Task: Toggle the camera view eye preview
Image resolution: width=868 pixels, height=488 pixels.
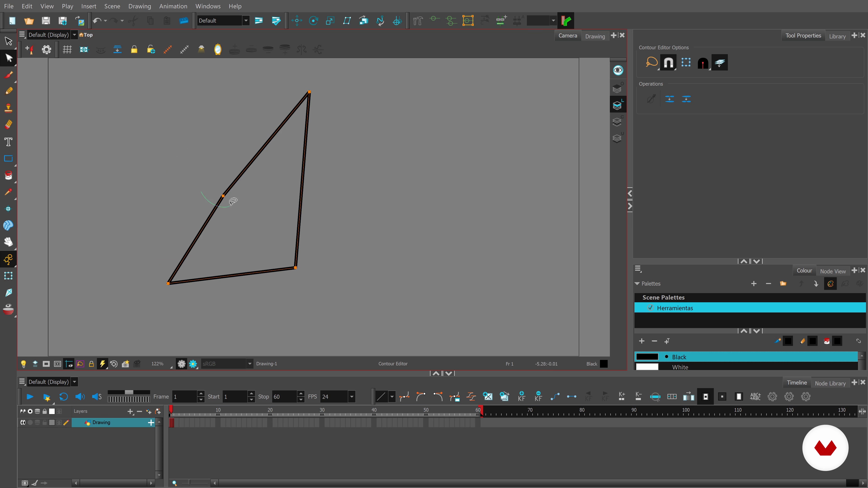Action: 618,70
